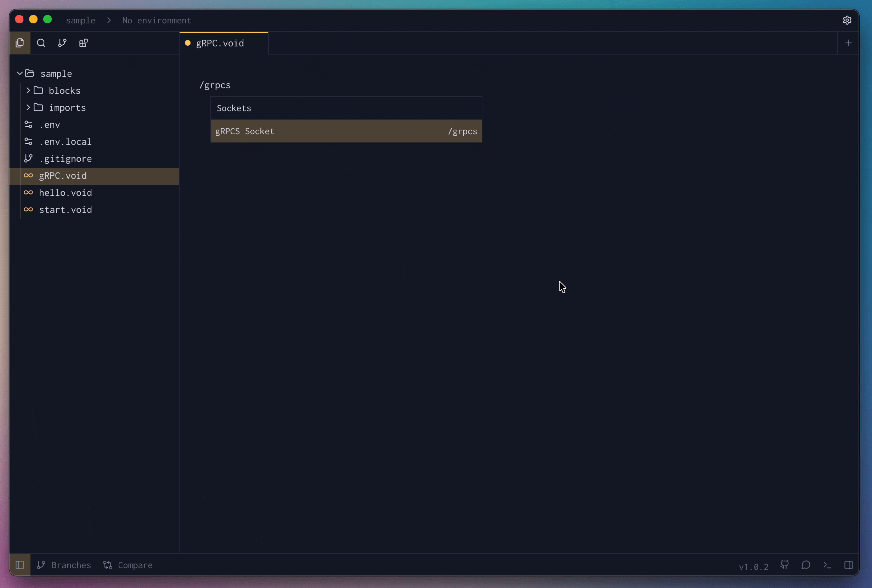Open terminal icon in status bar
872x588 pixels.
827,565
